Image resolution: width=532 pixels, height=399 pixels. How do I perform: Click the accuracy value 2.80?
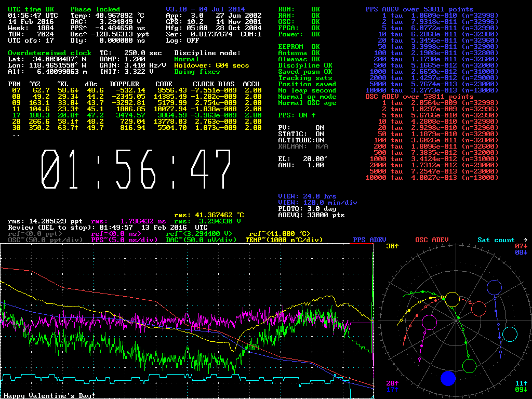pyautogui.click(x=254, y=115)
